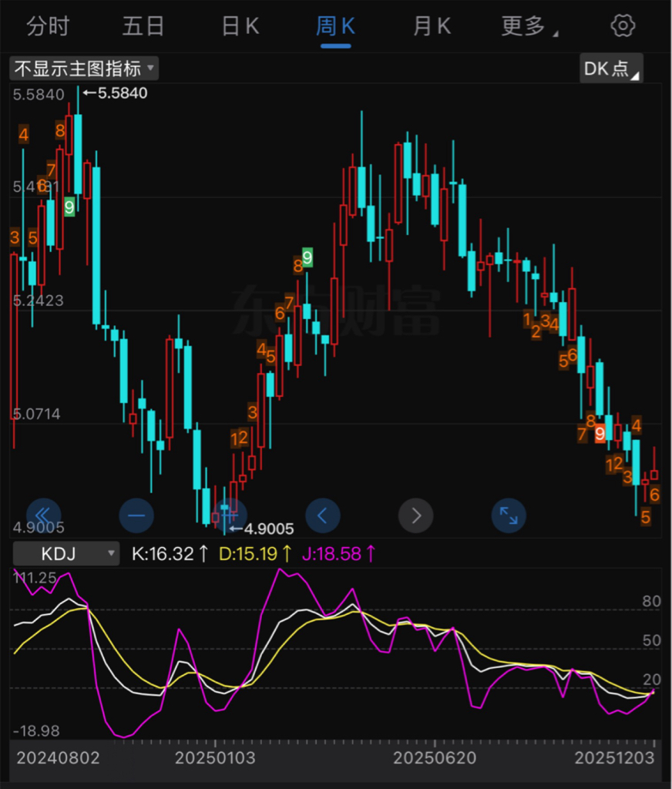Click the 20250620 date label

[x=435, y=758]
